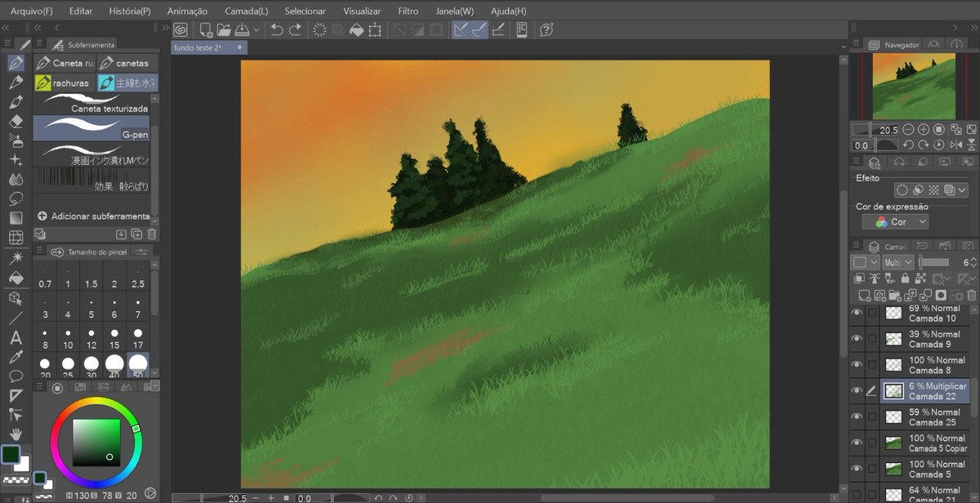Hide layer Camada 10
The image size is (980, 503).
click(857, 313)
